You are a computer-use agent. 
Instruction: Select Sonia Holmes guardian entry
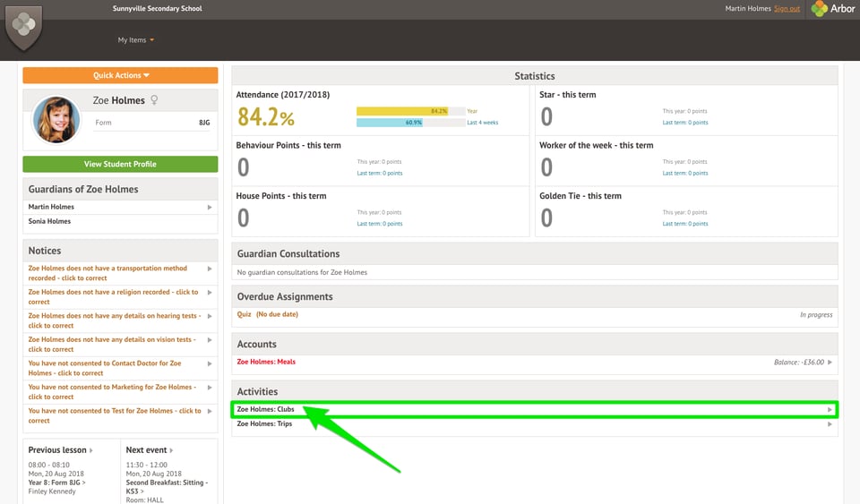point(50,221)
